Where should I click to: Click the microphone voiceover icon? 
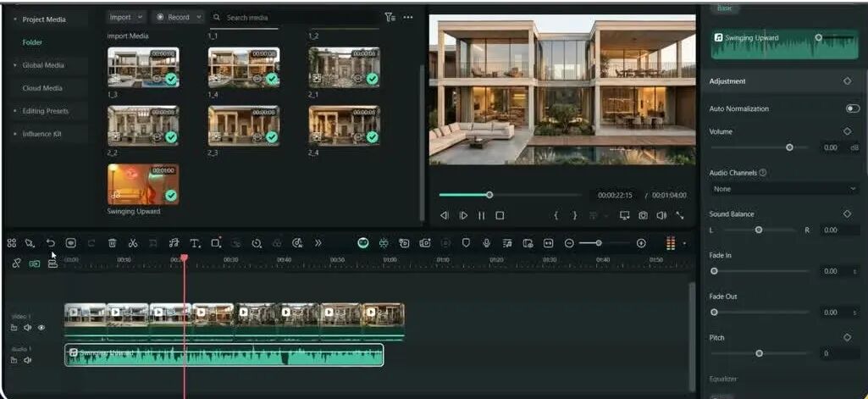[x=487, y=243]
